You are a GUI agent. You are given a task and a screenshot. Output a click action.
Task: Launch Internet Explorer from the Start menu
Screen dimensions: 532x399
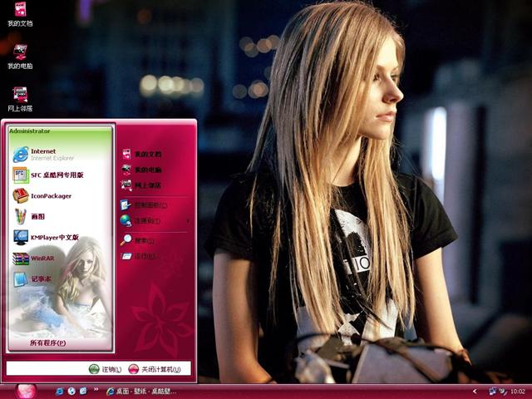click(x=43, y=155)
